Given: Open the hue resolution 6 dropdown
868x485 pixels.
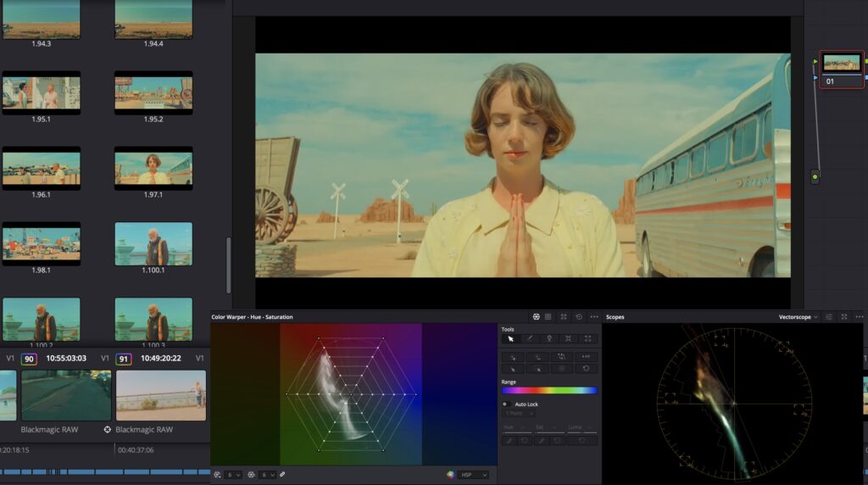Looking at the screenshot, I should click(233, 475).
